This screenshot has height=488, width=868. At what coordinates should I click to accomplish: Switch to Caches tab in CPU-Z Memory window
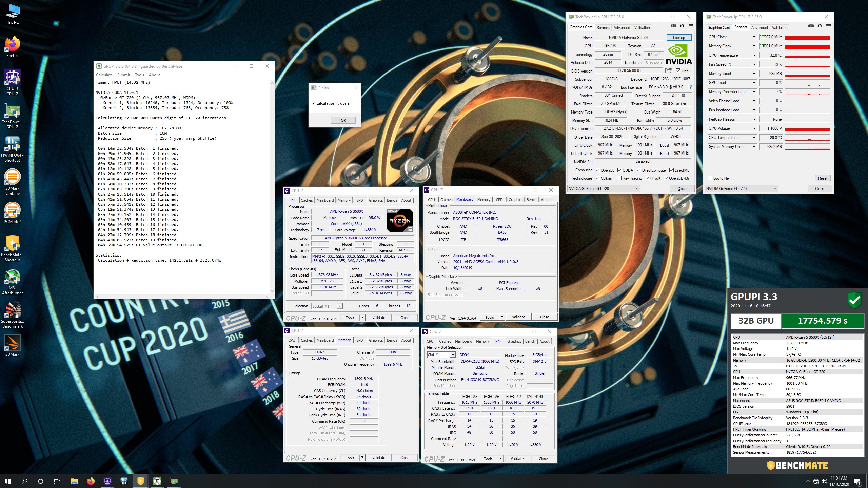pyautogui.click(x=307, y=340)
